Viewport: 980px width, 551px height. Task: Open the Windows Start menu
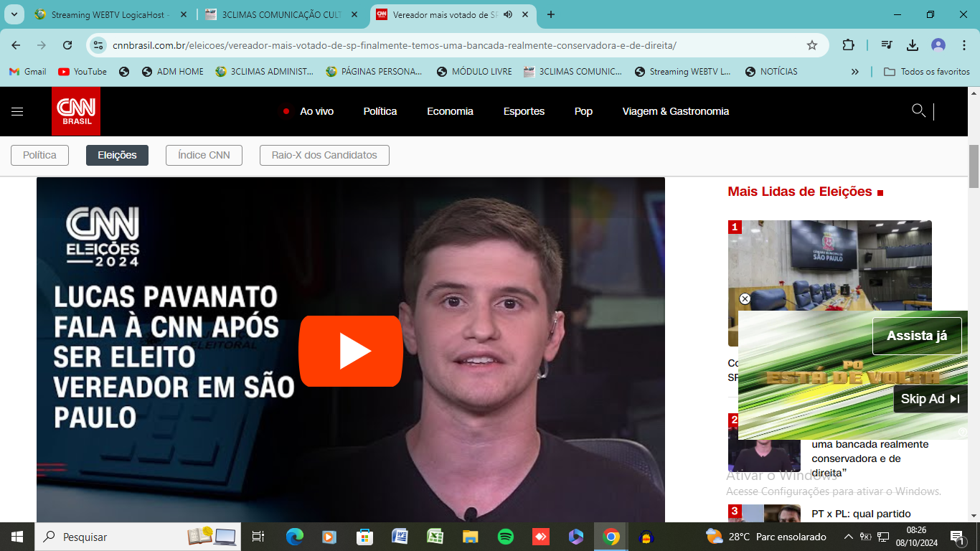click(17, 537)
